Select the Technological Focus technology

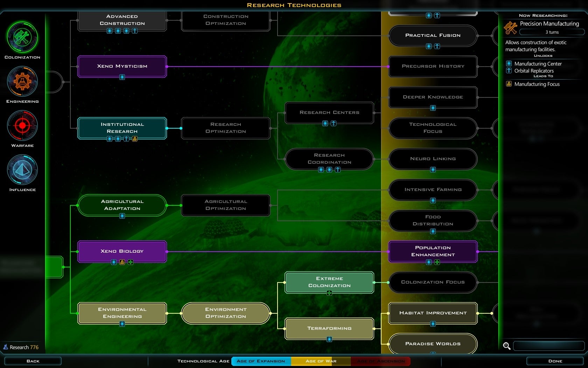point(433,128)
